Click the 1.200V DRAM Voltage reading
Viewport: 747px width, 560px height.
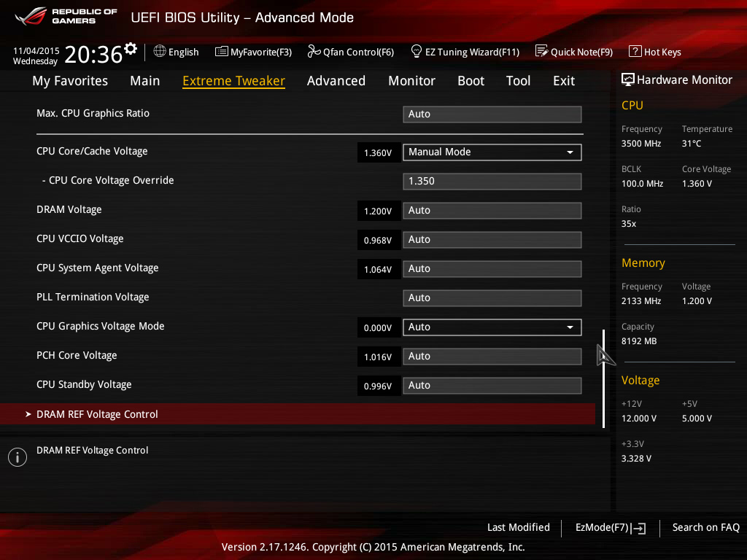click(378, 211)
